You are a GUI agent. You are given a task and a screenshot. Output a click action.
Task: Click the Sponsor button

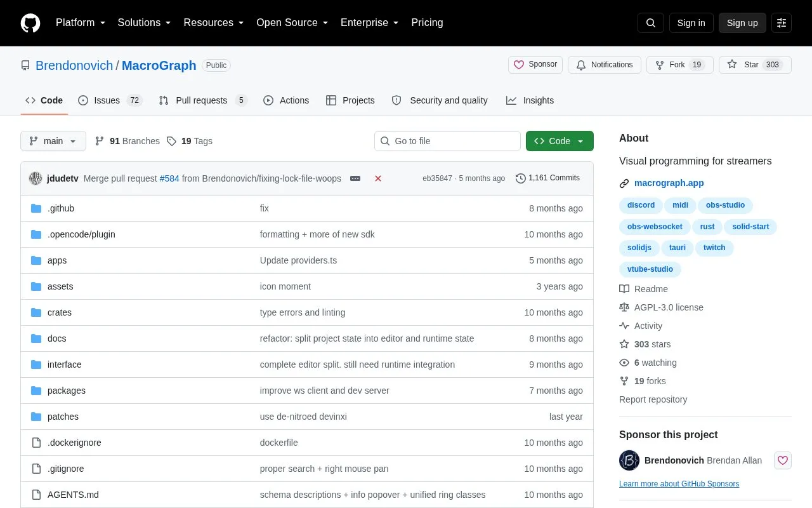[x=535, y=65]
